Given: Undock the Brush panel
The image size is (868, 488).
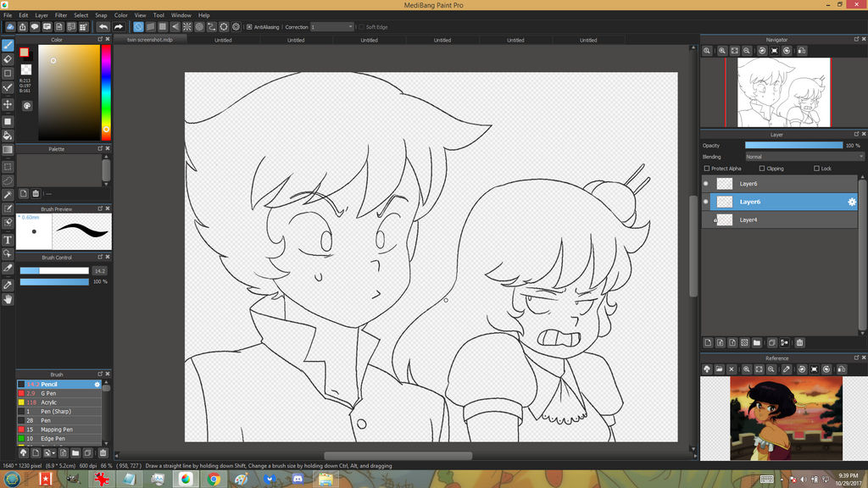Looking at the screenshot, I should point(100,374).
